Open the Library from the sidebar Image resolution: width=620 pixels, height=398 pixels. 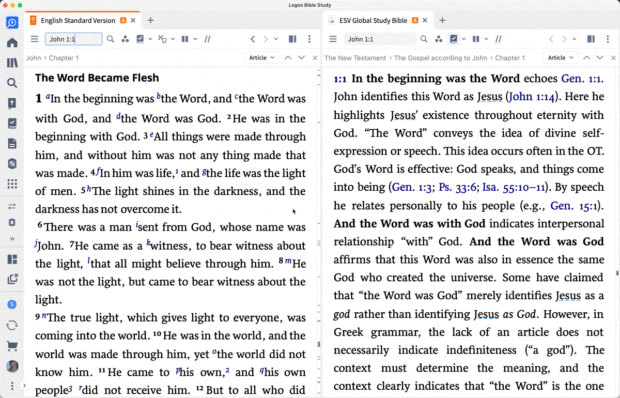(x=12, y=63)
